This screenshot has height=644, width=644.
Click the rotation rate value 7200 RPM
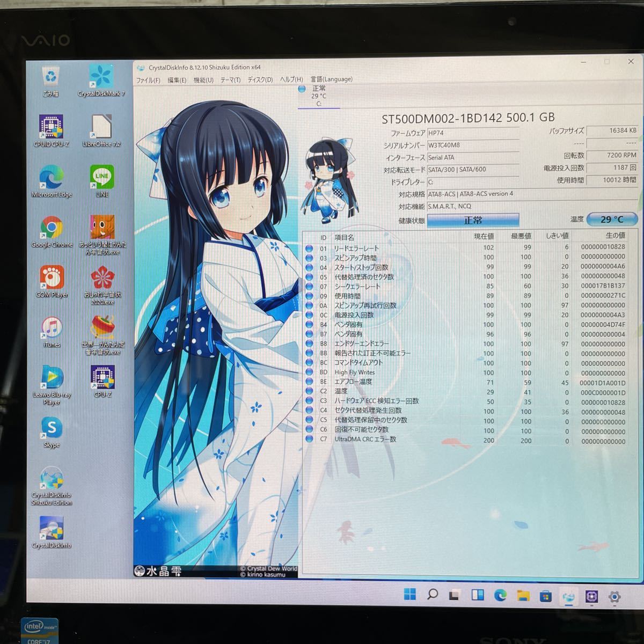[612, 155]
